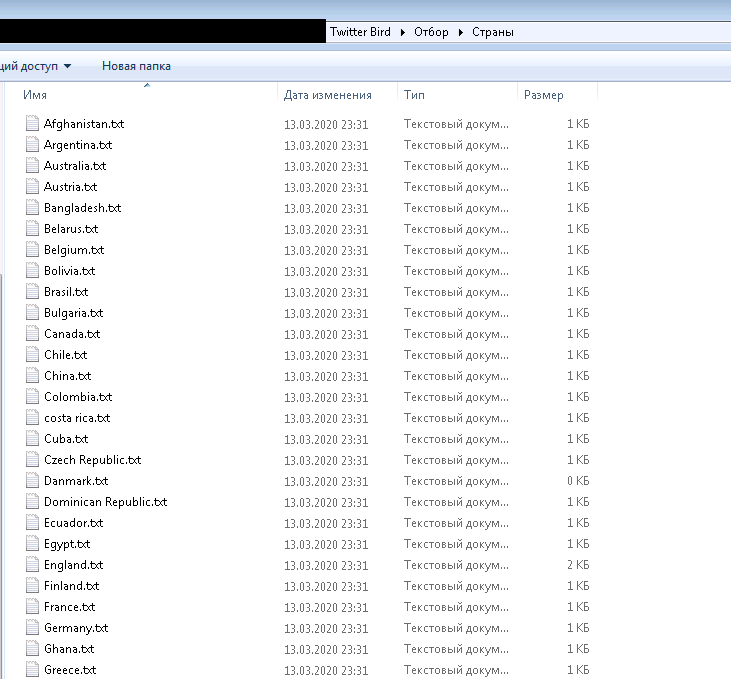Sort by Дата изменения column header
Viewport: 731px width, 679px height.
pos(327,95)
